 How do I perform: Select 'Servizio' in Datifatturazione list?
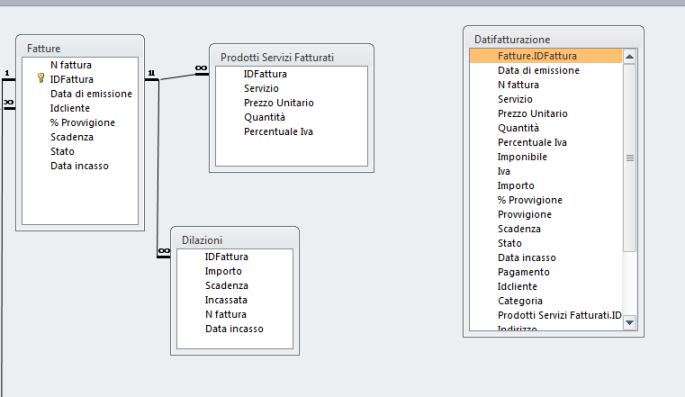515,100
